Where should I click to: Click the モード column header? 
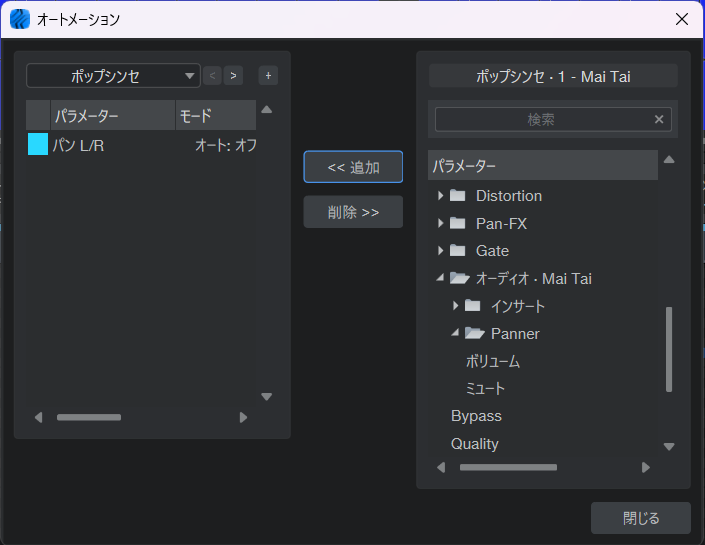[x=216, y=116]
